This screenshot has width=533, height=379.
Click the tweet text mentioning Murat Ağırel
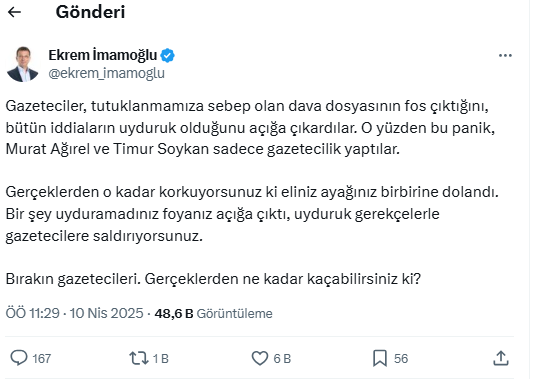[251, 127]
